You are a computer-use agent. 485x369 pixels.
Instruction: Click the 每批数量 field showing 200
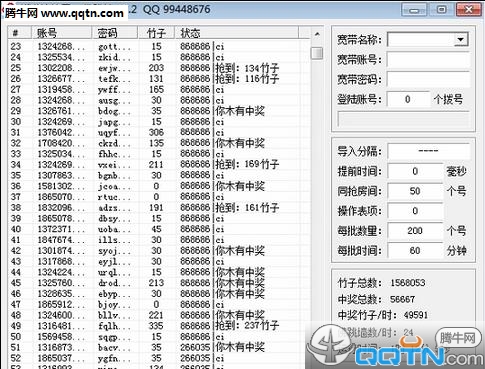[415, 231]
